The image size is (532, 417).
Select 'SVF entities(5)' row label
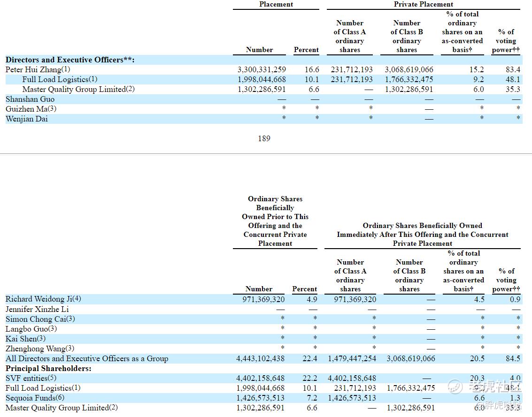pyautogui.click(x=31, y=379)
